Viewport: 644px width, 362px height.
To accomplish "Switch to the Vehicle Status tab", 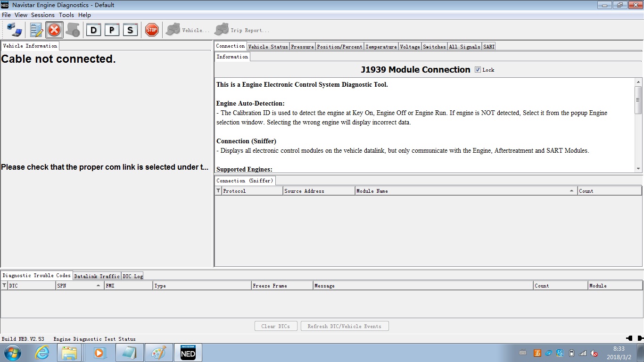I will [x=268, y=47].
